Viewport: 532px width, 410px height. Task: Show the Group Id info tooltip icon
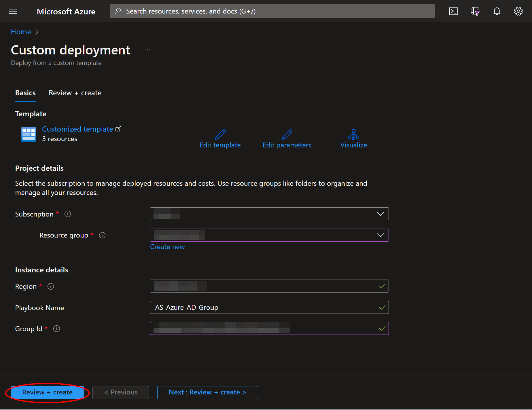tap(57, 329)
